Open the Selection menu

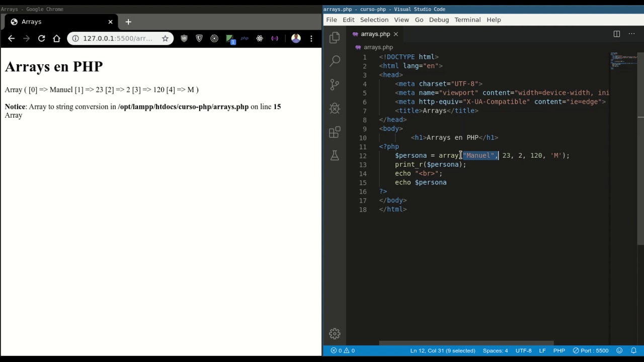point(374,20)
